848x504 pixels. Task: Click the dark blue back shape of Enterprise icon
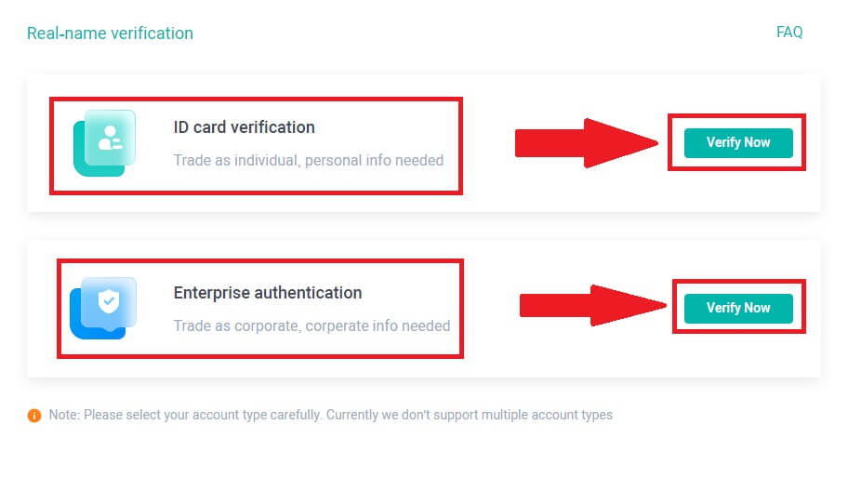pos(78,325)
